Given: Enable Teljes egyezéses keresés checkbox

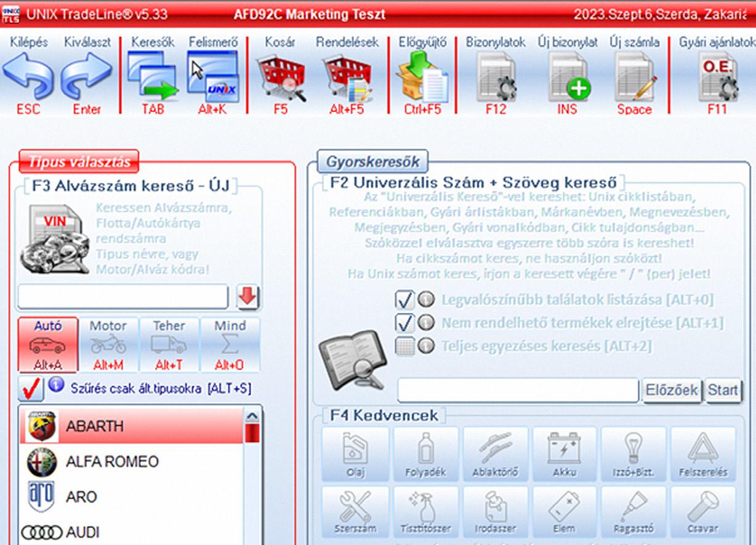Looking at the screenshot, I should [x=405, y=346].
